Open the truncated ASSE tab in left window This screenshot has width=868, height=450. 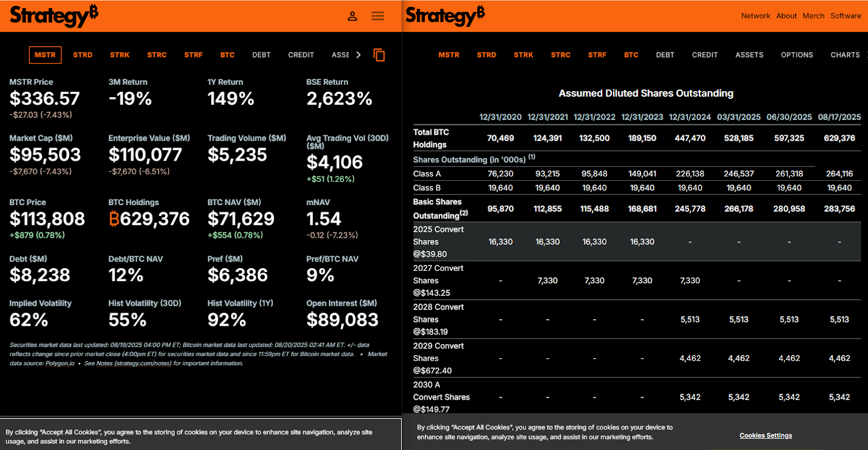(340, 55)
